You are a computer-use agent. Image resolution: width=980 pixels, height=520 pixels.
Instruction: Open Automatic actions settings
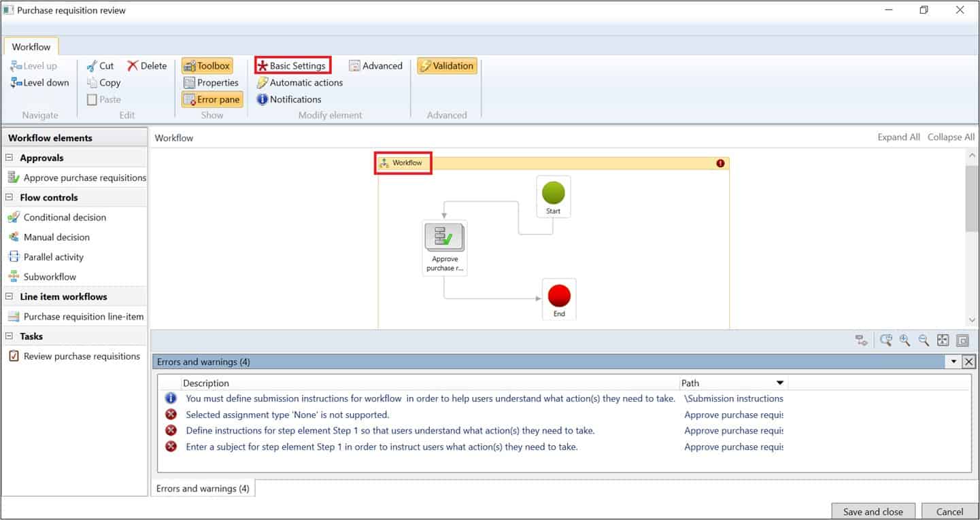(299, 82)
